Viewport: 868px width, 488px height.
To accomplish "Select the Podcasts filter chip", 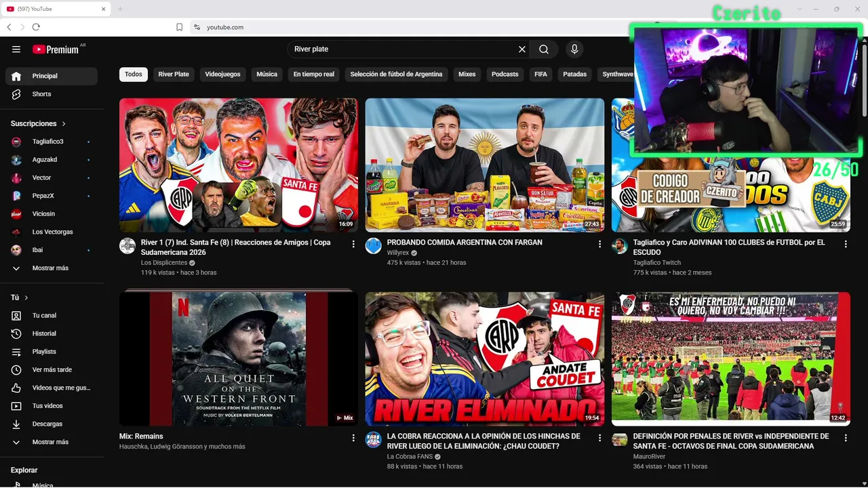I will (x=505, y=75).
